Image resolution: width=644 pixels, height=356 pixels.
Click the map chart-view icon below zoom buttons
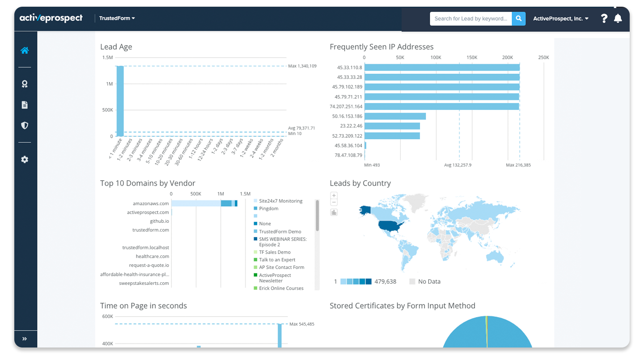point(334,212)
